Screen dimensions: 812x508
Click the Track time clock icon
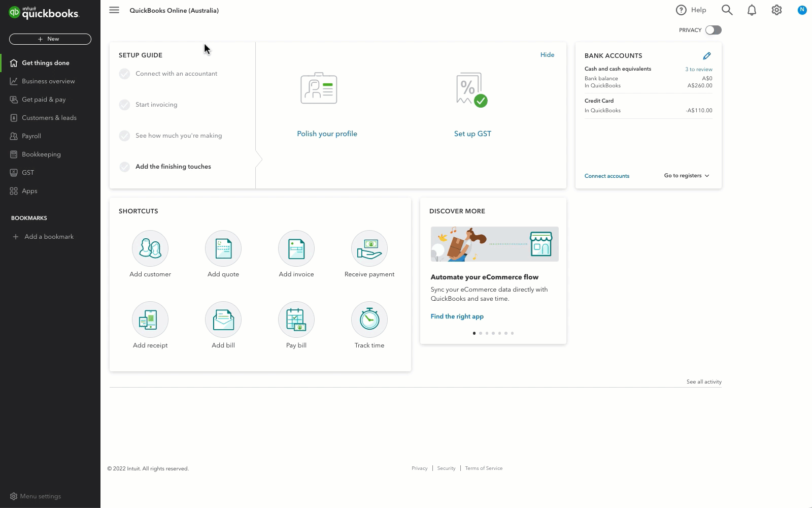pos(369,320)
